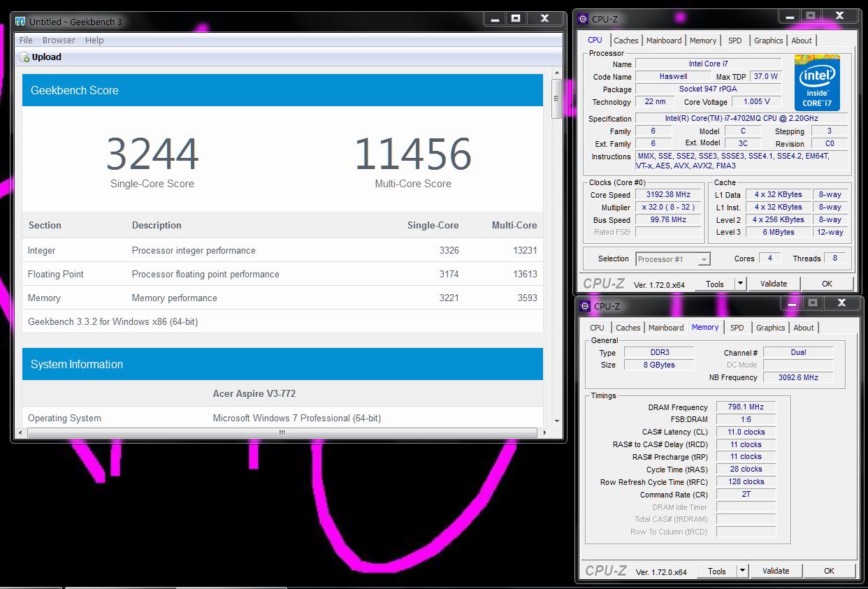
Task: Open About tab in bottom CPU-Z window
Action: pos(804,328)
